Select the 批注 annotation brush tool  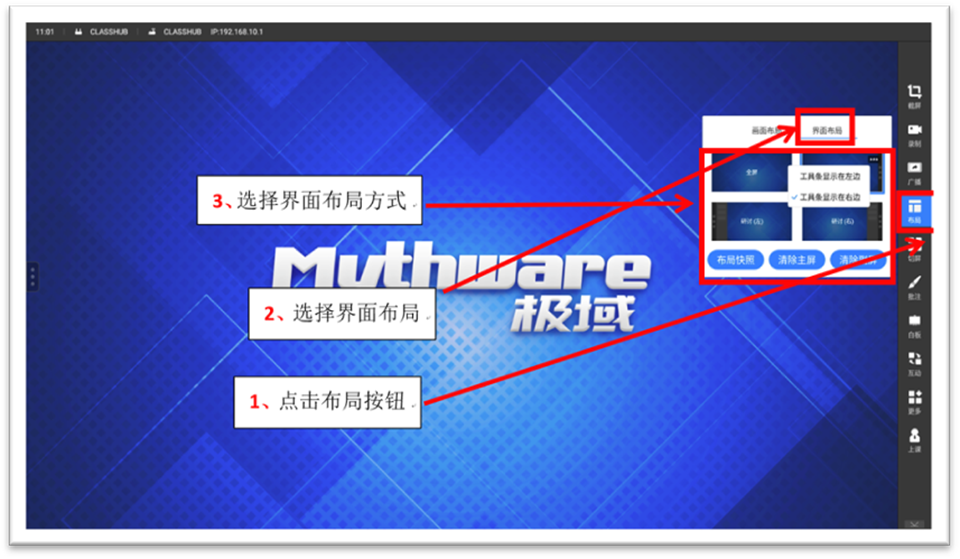(x=914, y=287)
